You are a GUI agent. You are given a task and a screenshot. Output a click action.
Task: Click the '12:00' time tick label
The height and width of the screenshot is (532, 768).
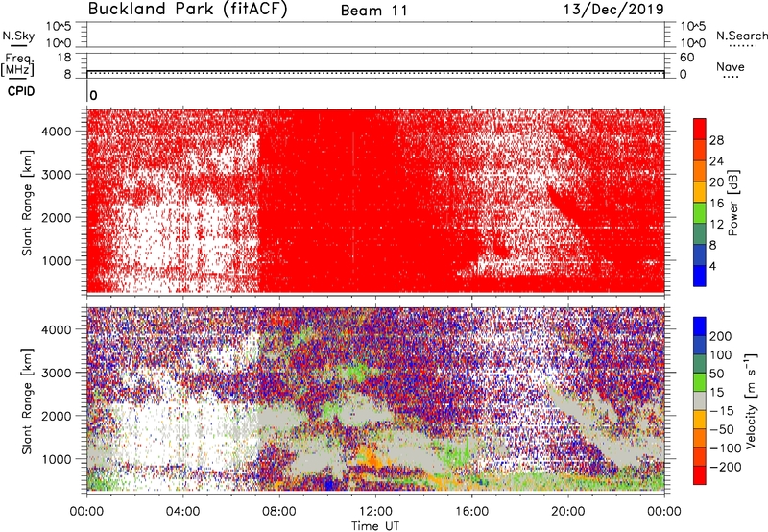[x=375, y=512]
